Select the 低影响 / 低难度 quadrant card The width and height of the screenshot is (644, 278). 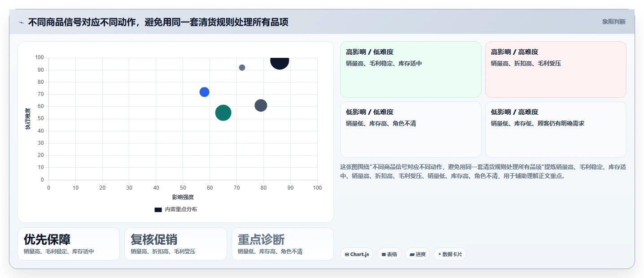point(411,130)
